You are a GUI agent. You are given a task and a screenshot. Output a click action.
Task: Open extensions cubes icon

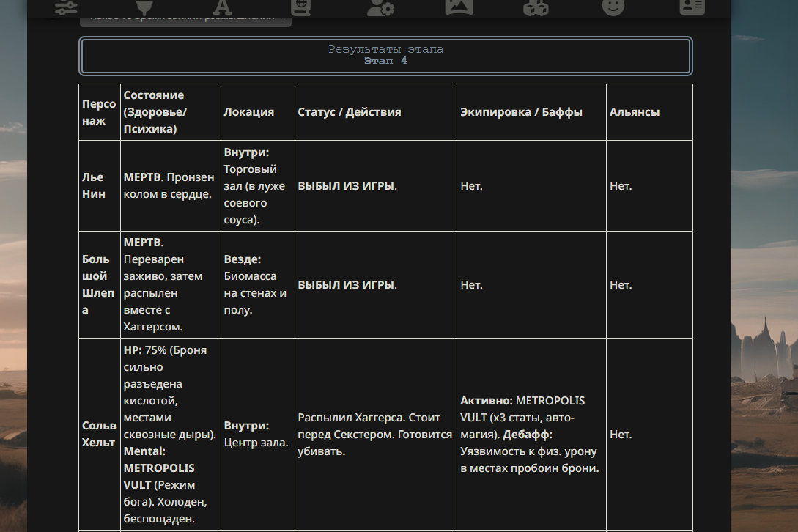point(536,7)
